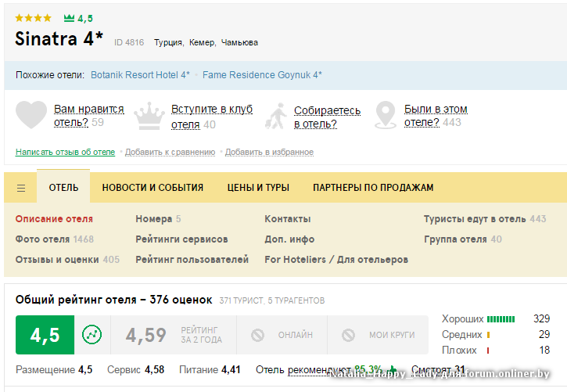Click 'Вам нравится отель?' link

click(x=89, y=115)
